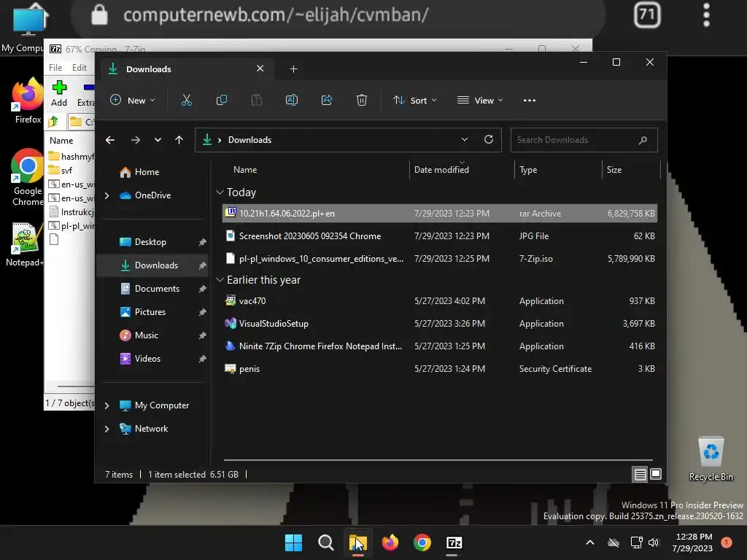Open the View dropdown menu
747x560 pixels.
480,100
